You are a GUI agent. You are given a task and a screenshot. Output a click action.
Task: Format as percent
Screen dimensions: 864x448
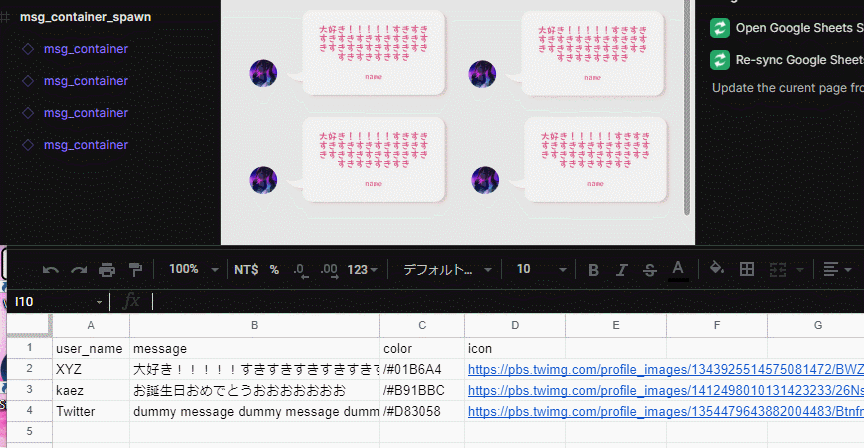274,269
